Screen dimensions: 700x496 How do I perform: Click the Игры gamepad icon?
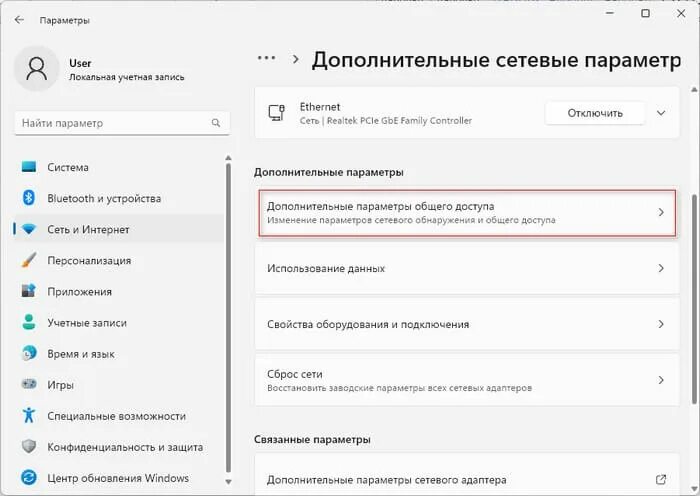coord(29,384)
